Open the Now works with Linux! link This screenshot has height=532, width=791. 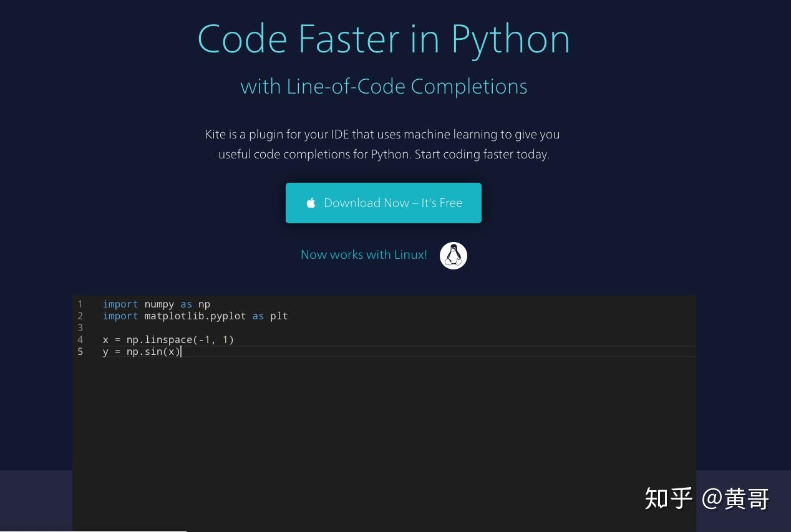pyautogui.click(x=364, y=254)
